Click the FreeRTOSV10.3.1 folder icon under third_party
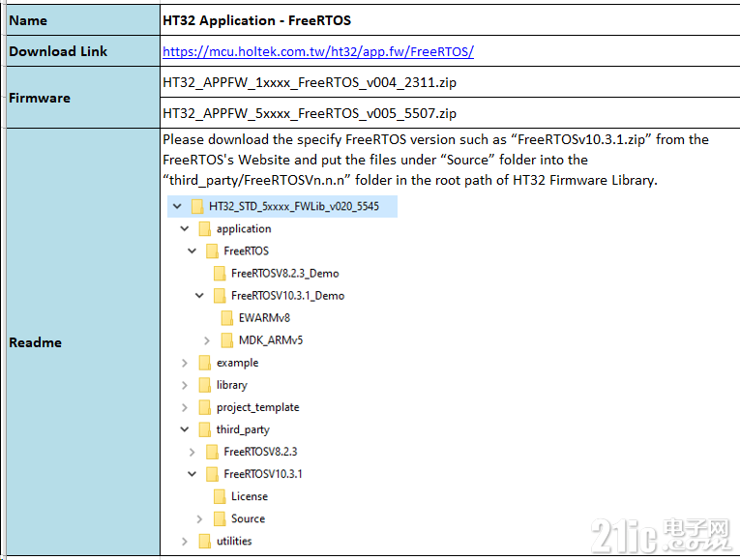The width and height of the screenshot is (740, 560). pos(213,474)
